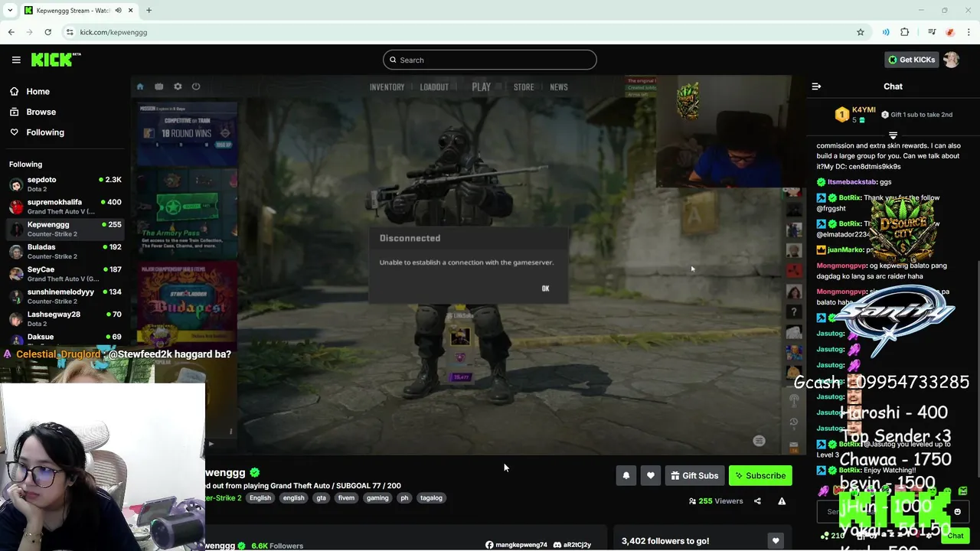Open browser media control icon

(x=932, y=32)
